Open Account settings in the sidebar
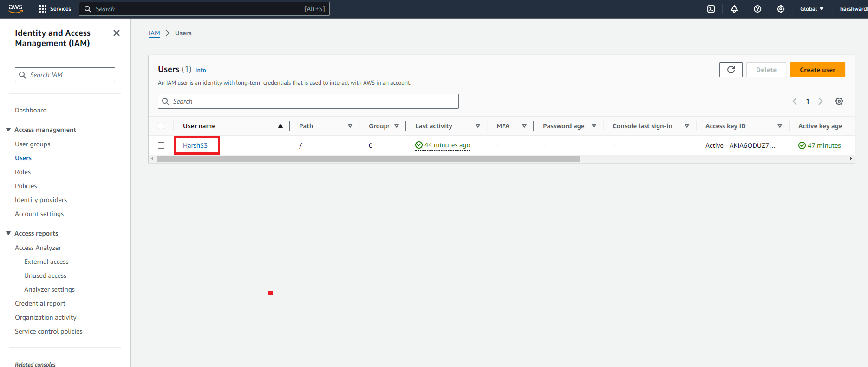The width and height of the screenshot is (868, 367). 39,214
